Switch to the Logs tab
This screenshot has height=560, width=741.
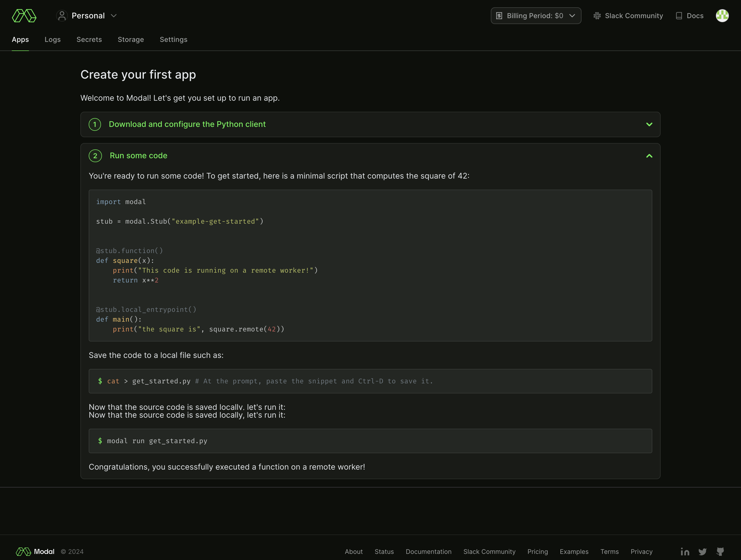coord(52,40)
